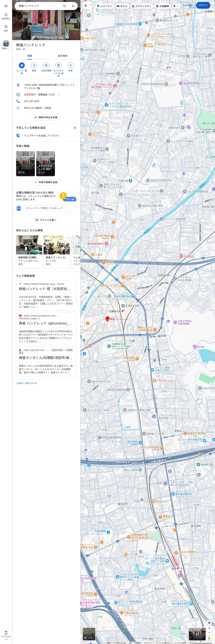This screenshot has height=644, width=215.
Task: Click the 情報の修正を提案 button
Action: tap(46, 117)
